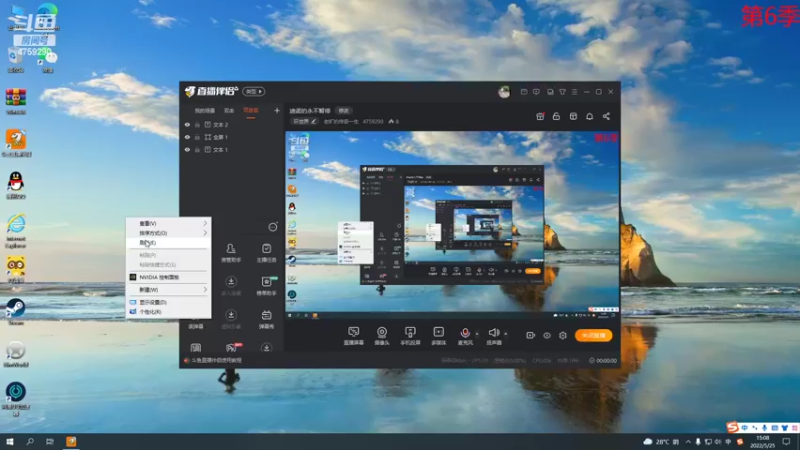Click the circular more-tools icon above tool grid
The width and height of the screenshot is (800, 450).
(273, 227)
